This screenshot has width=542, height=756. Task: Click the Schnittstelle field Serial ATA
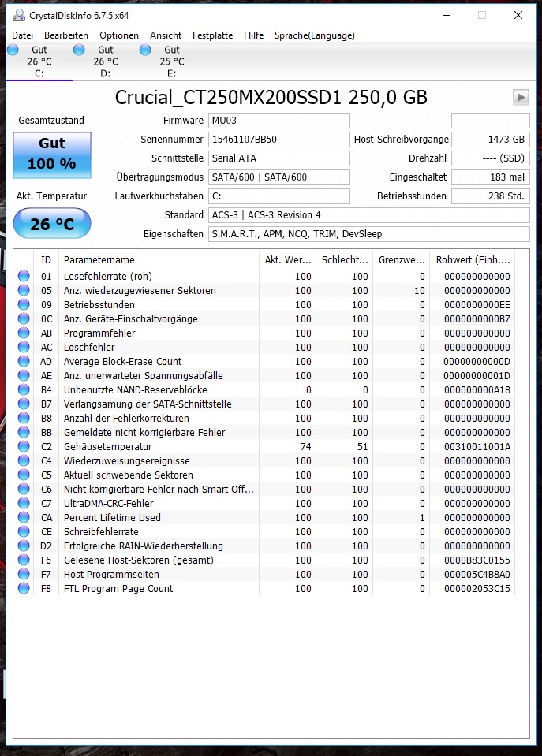pos(279,158)
